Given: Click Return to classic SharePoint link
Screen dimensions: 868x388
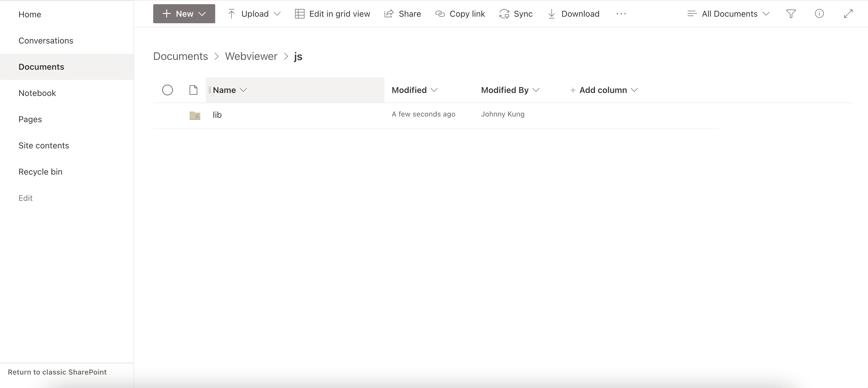Looking at the screenshot, I should pos(57,372).
